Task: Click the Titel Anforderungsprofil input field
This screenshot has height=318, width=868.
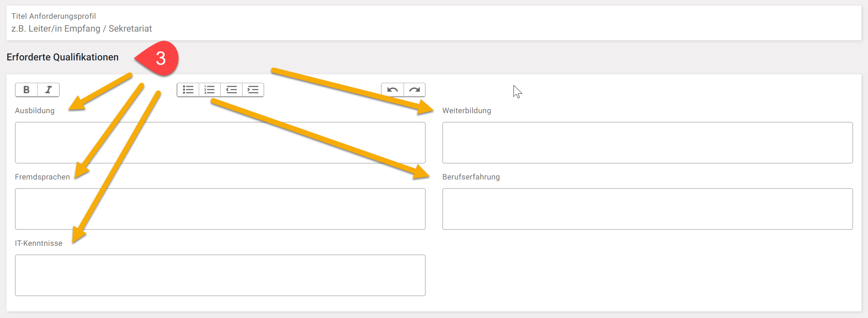Action: 433,28
